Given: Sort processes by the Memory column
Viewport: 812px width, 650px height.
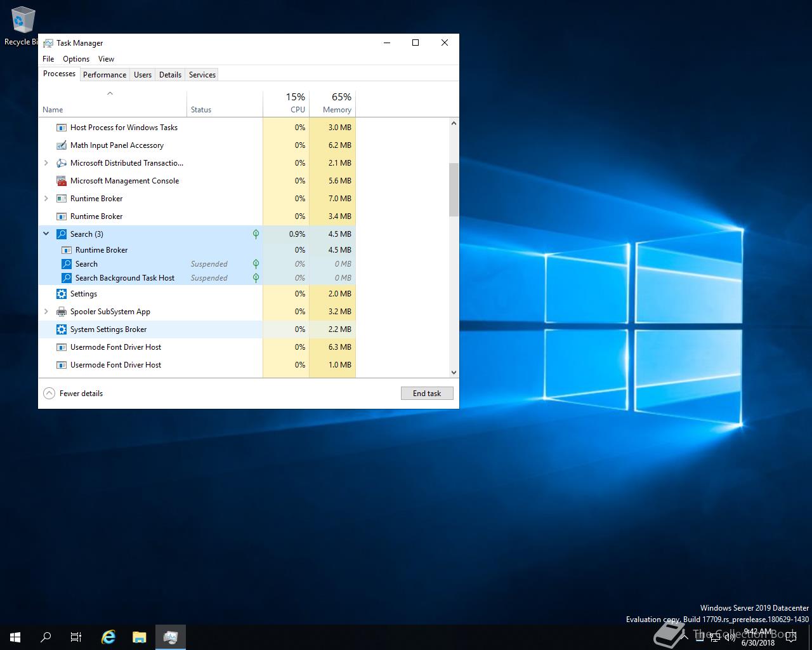Looking at the screenshot, I should point(332,103).
